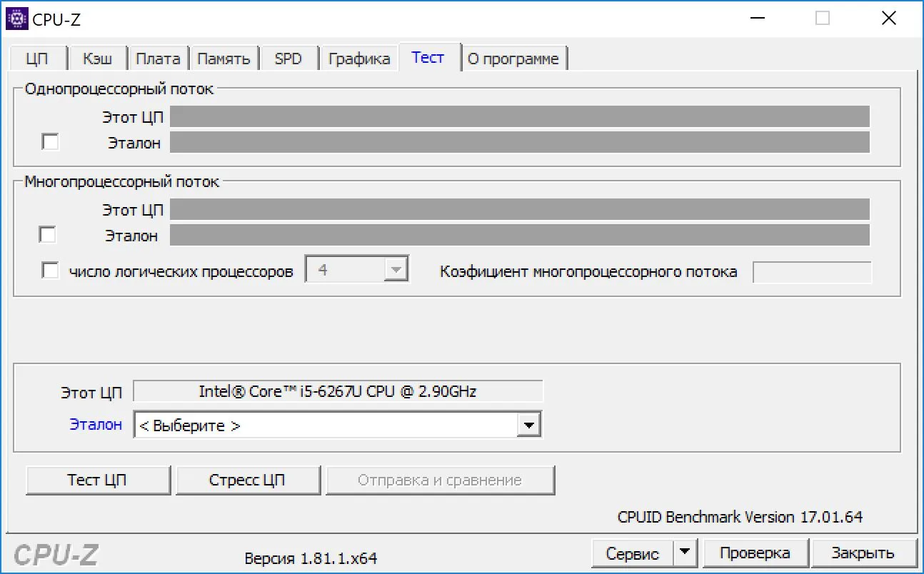Click the blue Эталон label beside the dropdown
This screenshot has width=924, height=574.
click(x=96, y=424)
